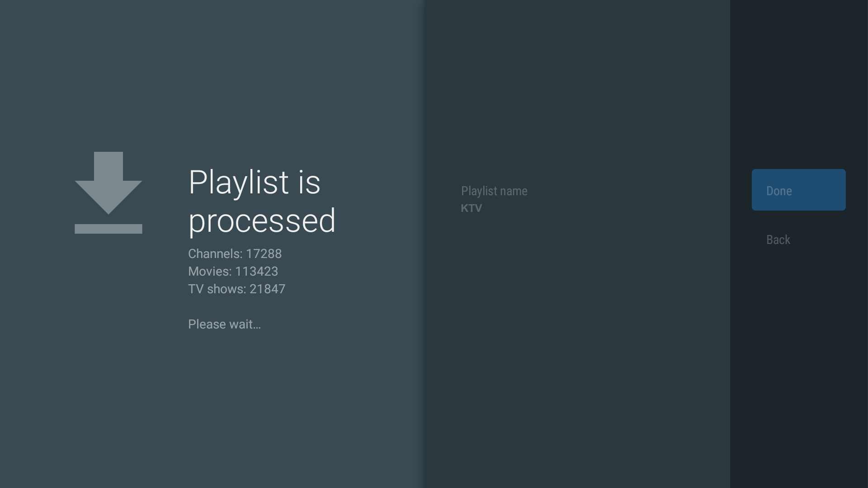
Task: Click the Movies: 113423 count line
Action: [x=233, y=272]
